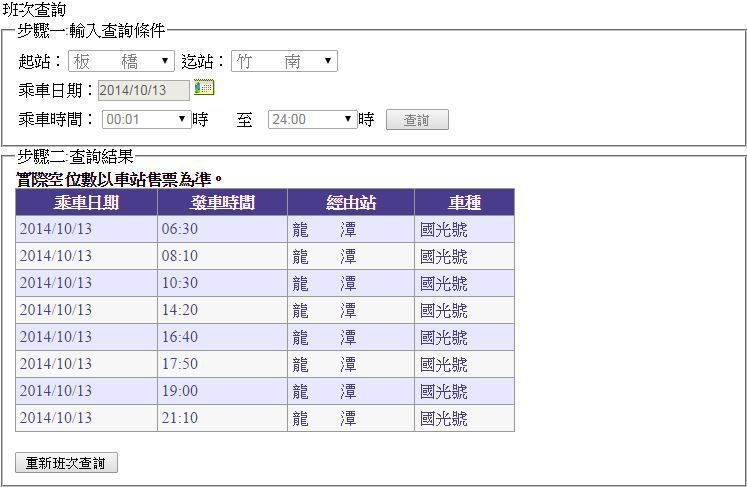
Task: Click the 乘車日期 column header
Action: 86,203
